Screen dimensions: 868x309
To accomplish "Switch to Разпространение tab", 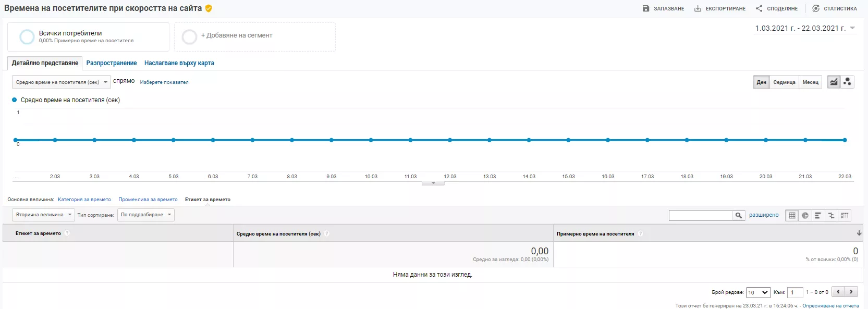I will coord(112,63).
